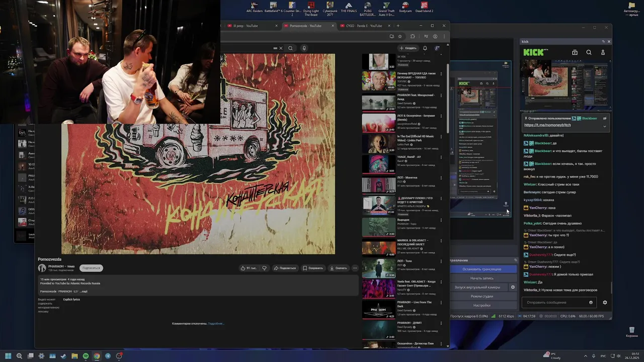This screenshot has width=644, height=362.
Task: Launch the ARC Raiders desktop shortcut
Action: click(x=254, y=8)
